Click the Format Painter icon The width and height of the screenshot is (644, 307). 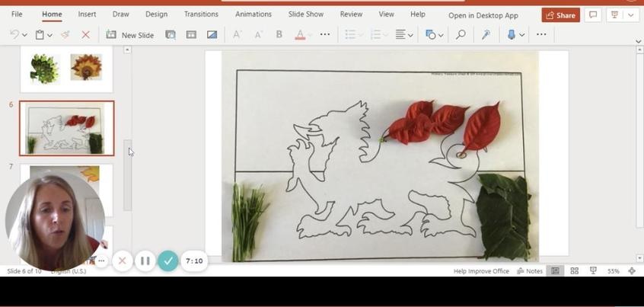click(x=65, y=35)
